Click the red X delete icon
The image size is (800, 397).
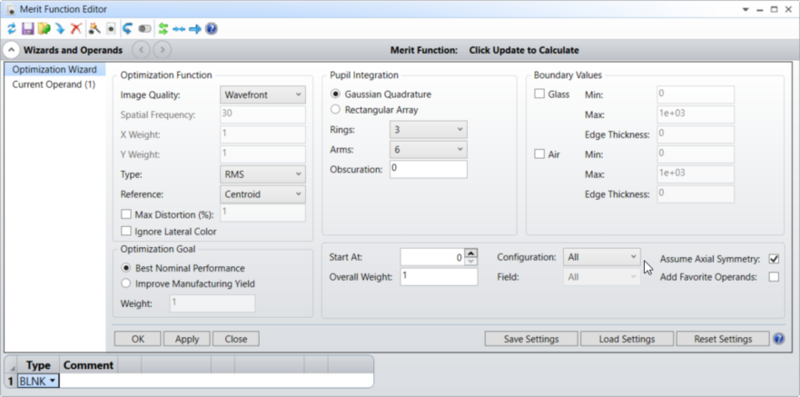[x=76, y=29]
